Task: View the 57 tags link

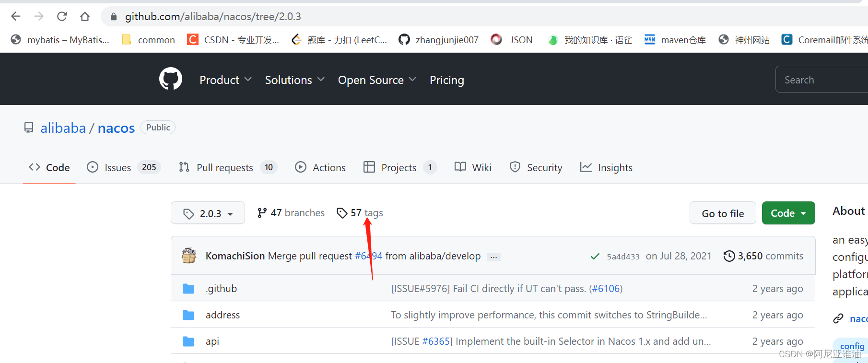Action: pos(360,212)
